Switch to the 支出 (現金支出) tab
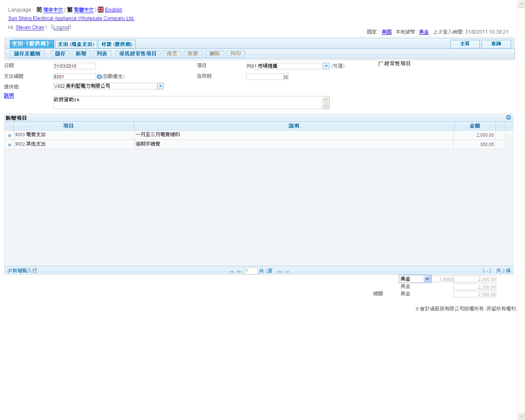Viewport: 525px width, 420px height. click(x=76, y=44)
